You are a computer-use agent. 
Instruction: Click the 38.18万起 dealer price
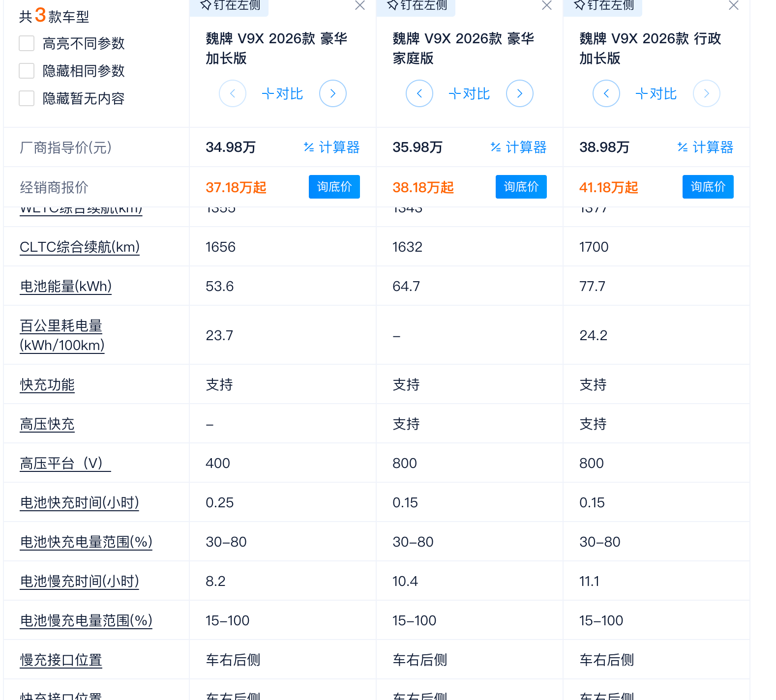423,187
